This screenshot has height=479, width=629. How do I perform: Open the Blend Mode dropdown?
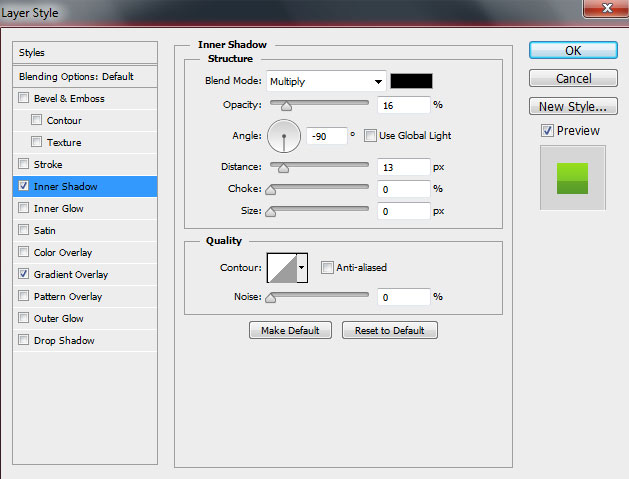click(x=326, y=81)
